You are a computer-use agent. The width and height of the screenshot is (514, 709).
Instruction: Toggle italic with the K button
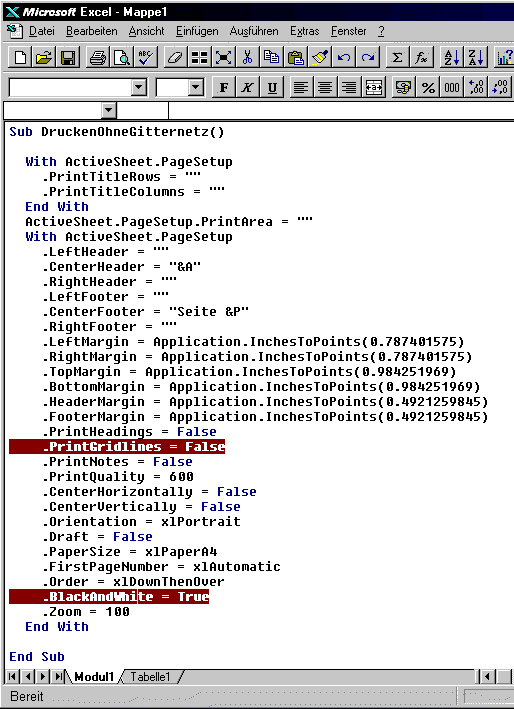point(247,87)
